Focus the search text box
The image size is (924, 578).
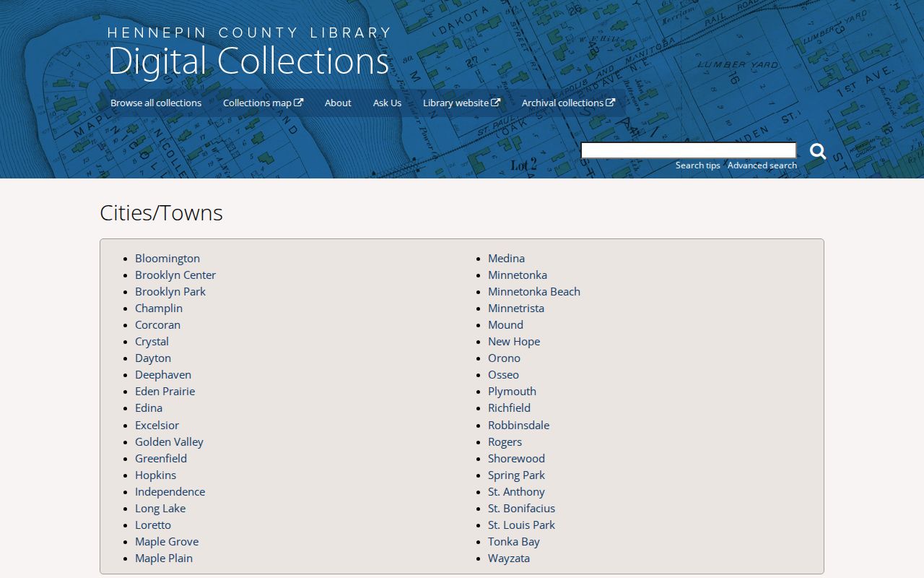point(689,150)
